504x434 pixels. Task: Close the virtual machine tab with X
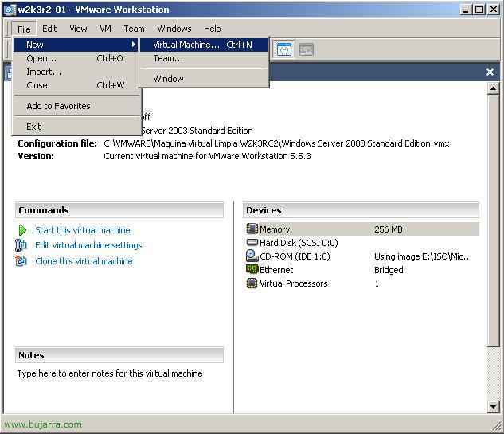(490, 72)
